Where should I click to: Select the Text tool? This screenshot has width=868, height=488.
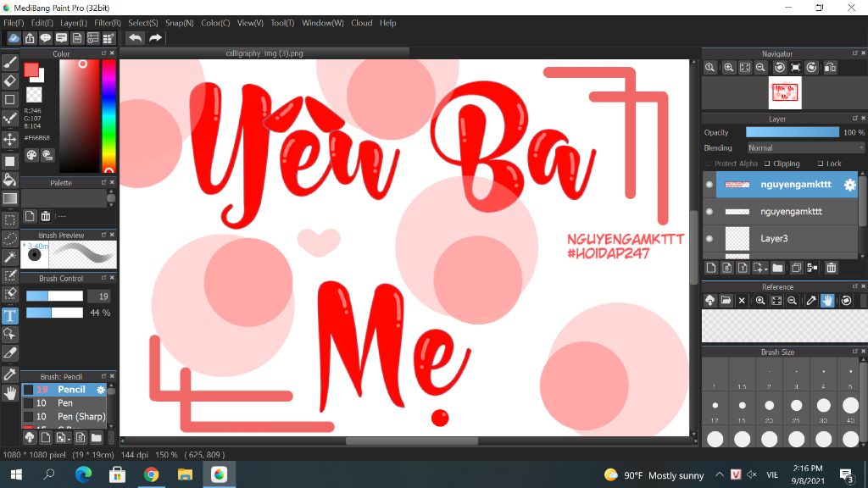(x=10, y=315)
